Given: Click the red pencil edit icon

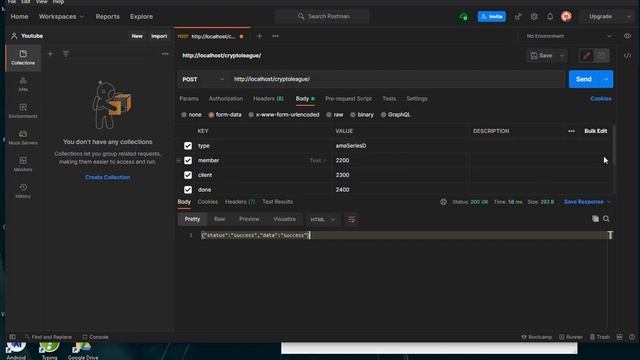Looking at the screenshot, I should pos(586,56).
